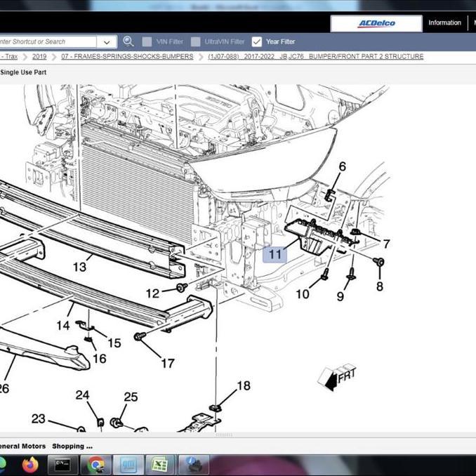Enable the UltraVIN Filter checkbox
Screen dimensions: 476x476
tap(195, 42)
